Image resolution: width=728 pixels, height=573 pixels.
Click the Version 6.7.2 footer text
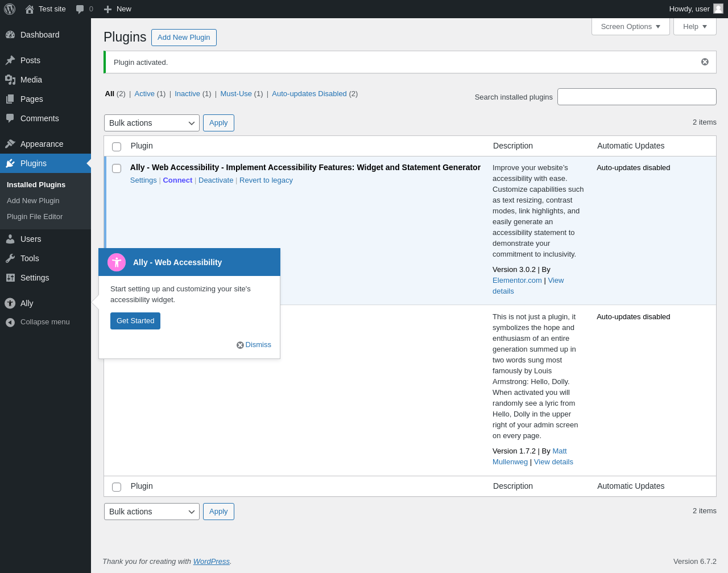coord(695,562)
